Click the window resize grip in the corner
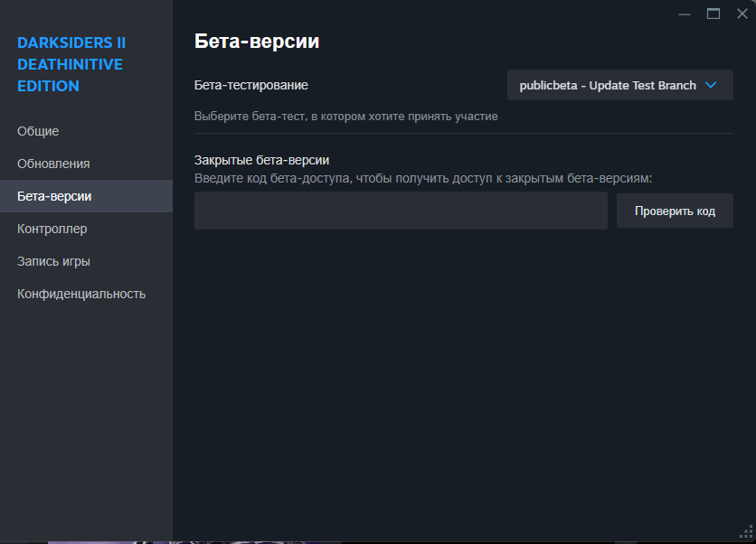This screenshot has height=544, width=756. (x=746, y=532)
